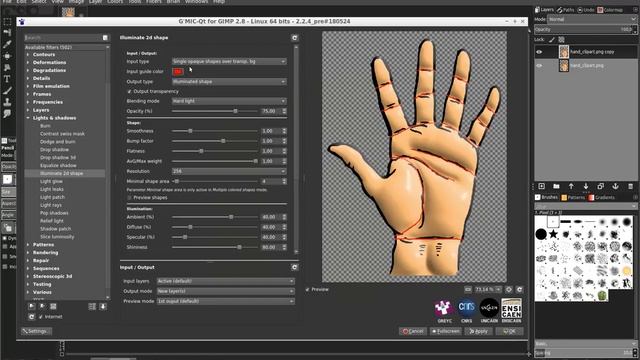Create a new layer group
The width and height of the screenshot is (640, 360).
556,186
